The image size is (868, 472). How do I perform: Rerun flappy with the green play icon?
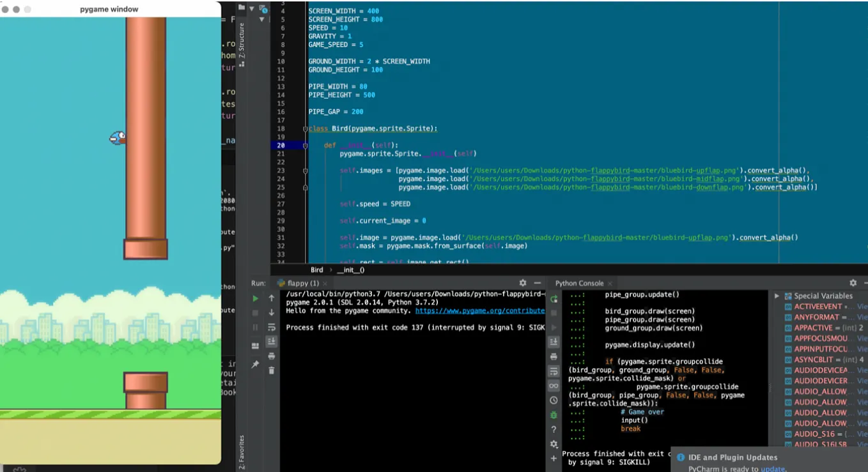256,298
